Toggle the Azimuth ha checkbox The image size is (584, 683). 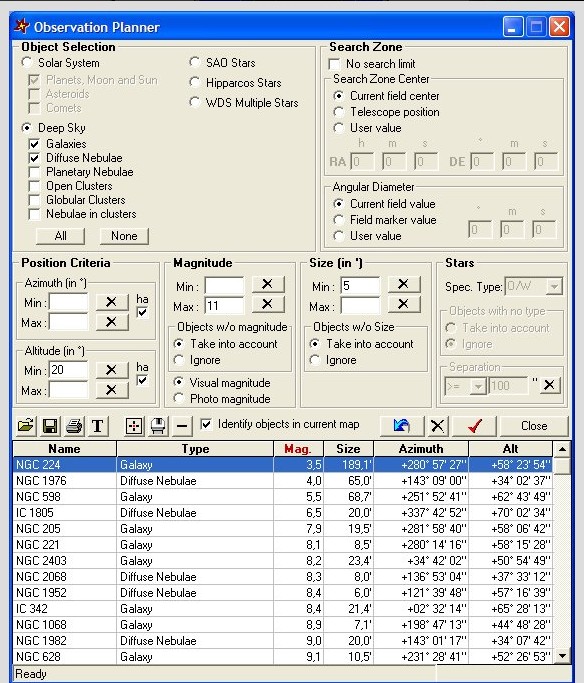[142, 312]
